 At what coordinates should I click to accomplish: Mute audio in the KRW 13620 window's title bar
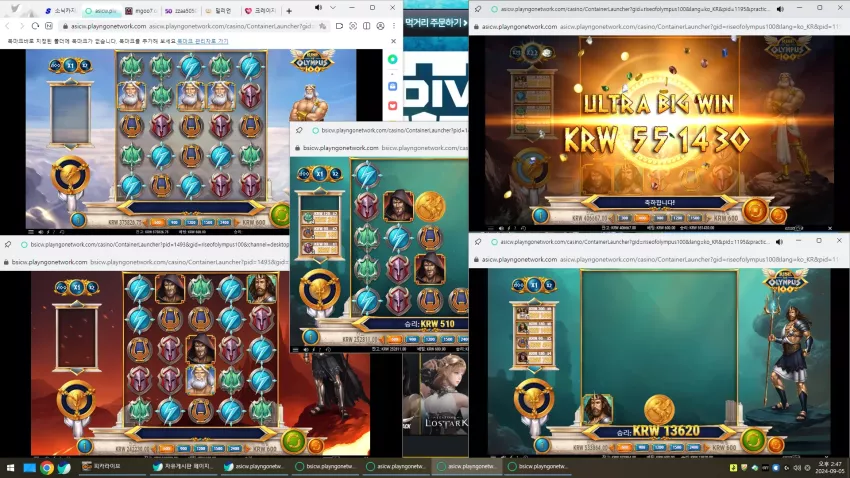pyautogui.click(x=780, y=242)
